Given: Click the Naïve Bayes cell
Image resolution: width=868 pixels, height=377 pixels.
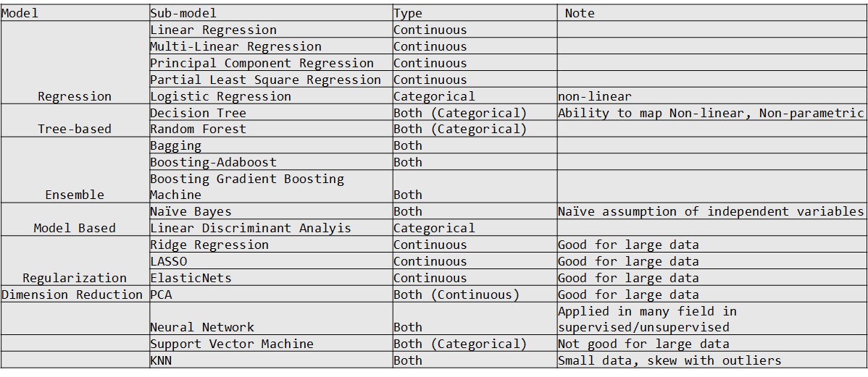Looking at the screenshot, I should coord(271,211).
